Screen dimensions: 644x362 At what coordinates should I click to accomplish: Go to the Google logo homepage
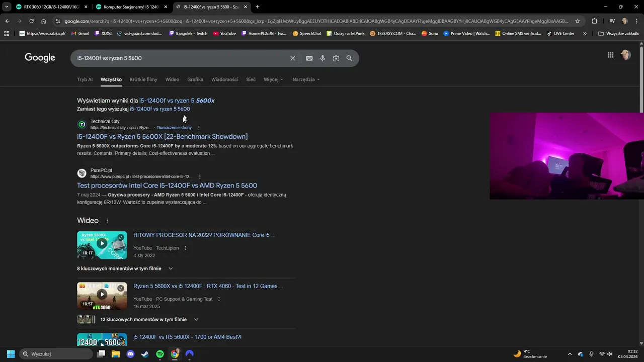click(40, 58)
